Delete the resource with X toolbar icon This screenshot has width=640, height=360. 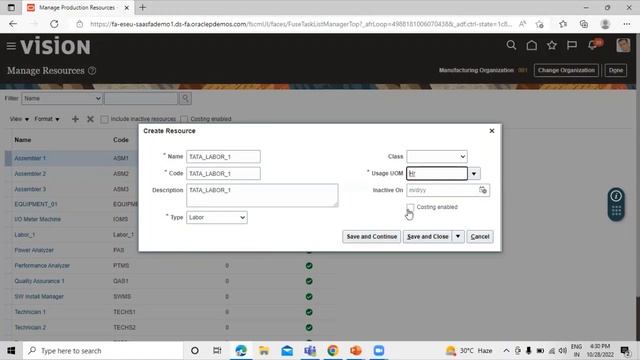coord(90,119)
